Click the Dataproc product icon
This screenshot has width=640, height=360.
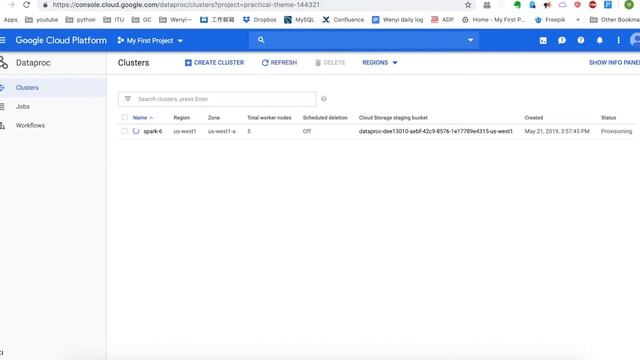click(x=4, y=62)
